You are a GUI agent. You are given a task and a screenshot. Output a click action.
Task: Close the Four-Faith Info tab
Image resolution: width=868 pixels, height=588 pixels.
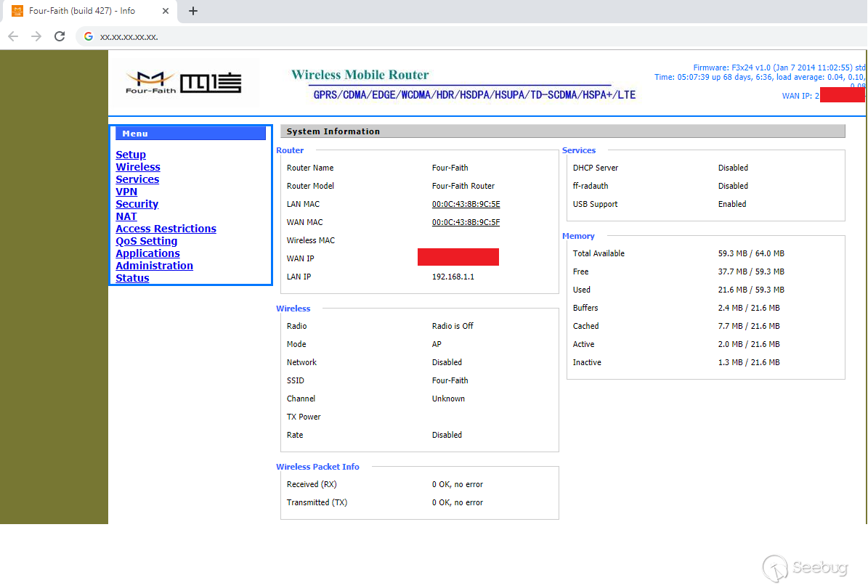coord(166,11)
